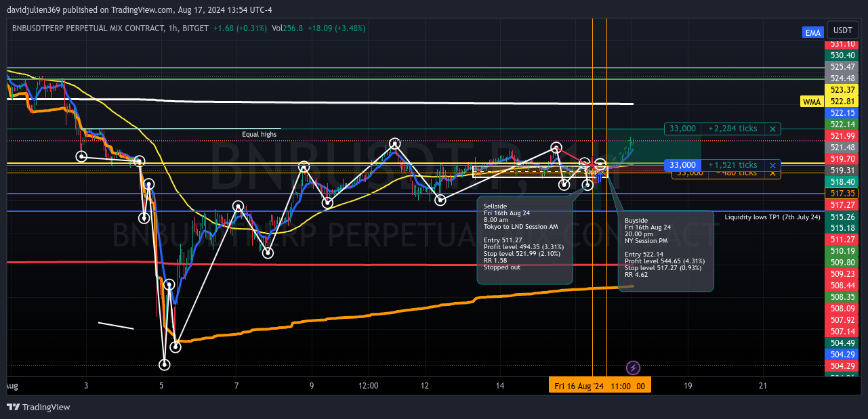The height and width of the screenshot is (419, 868).
Task: Click the Liquidity lows TP1 annotation
Action: point(772,217)
